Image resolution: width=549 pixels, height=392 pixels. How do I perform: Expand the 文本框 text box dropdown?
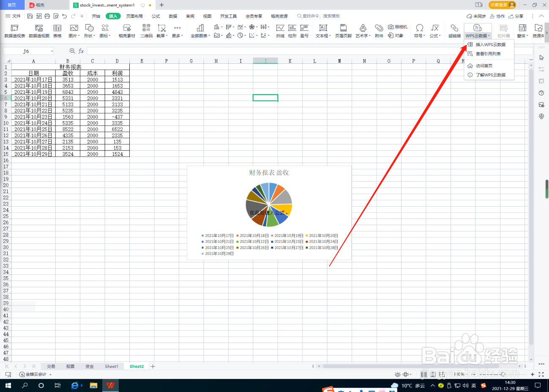tap(323, 36)
